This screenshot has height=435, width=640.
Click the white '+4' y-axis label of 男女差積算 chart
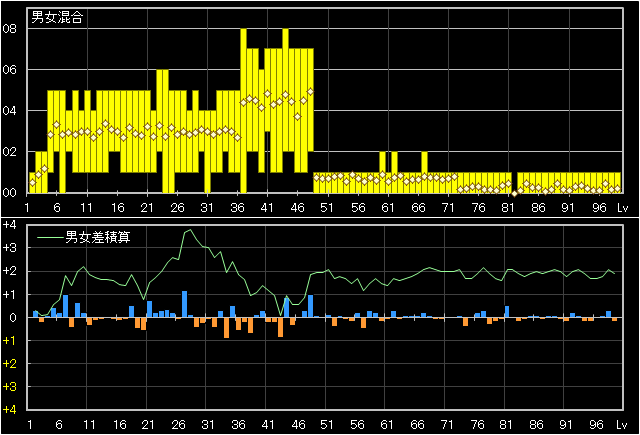(x=9, y=225)
